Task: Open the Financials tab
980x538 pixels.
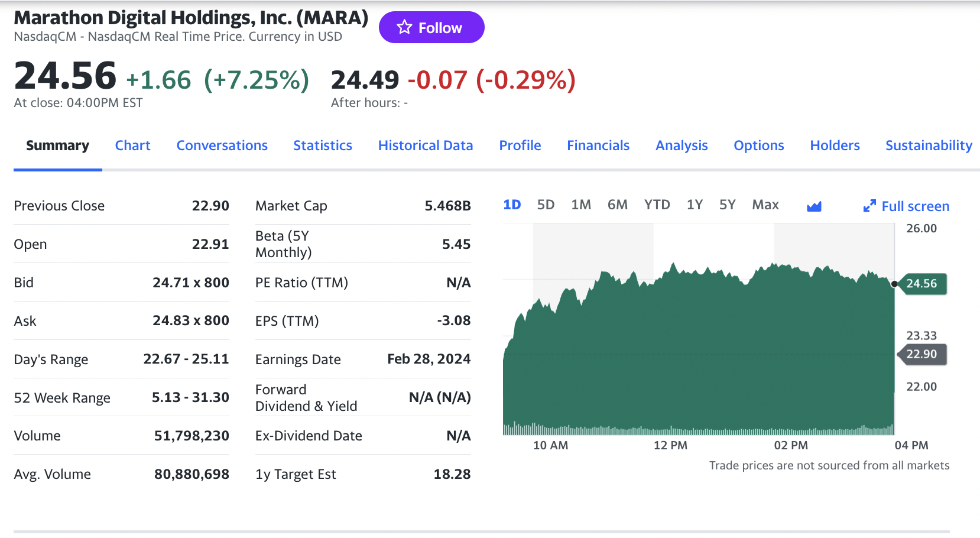Action: click(x=598, y=145)
